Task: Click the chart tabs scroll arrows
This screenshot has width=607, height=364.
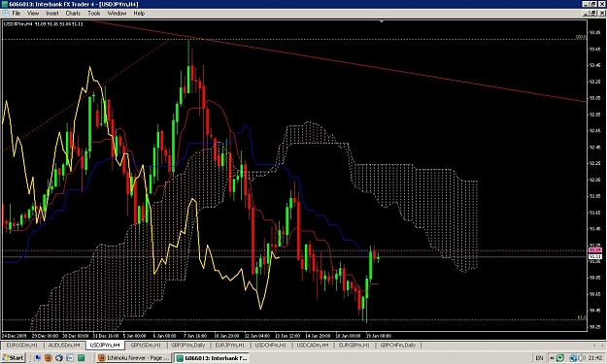Action: [598, 345]
